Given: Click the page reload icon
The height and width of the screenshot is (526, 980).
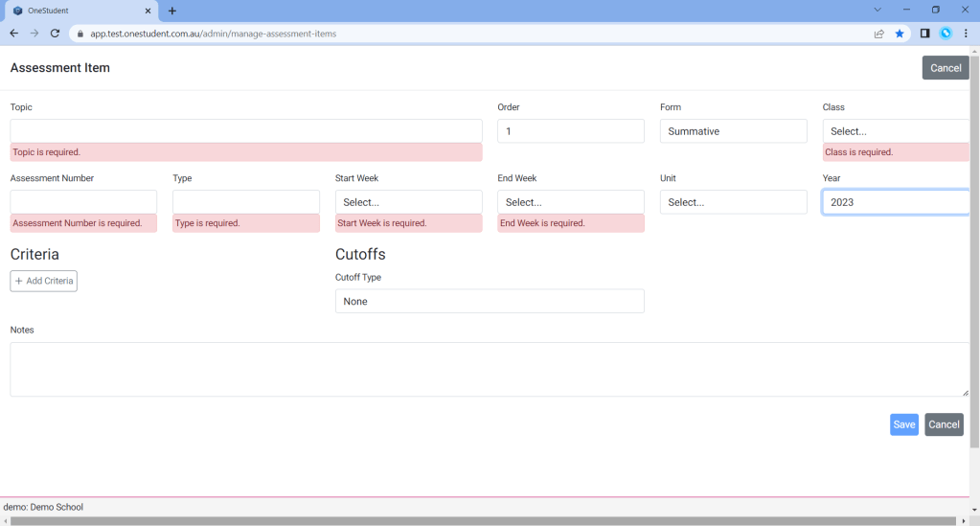Looking at the screenshot, I should tap(55, 34).
